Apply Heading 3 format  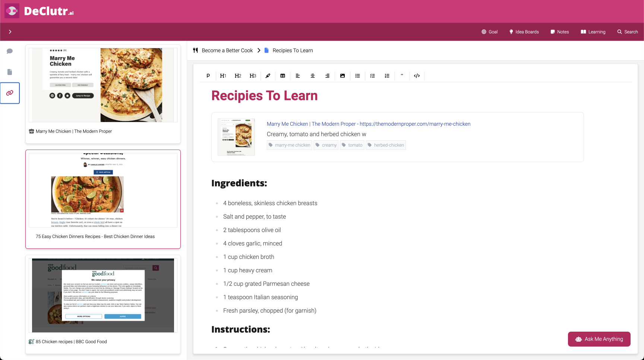coord(253,76)
